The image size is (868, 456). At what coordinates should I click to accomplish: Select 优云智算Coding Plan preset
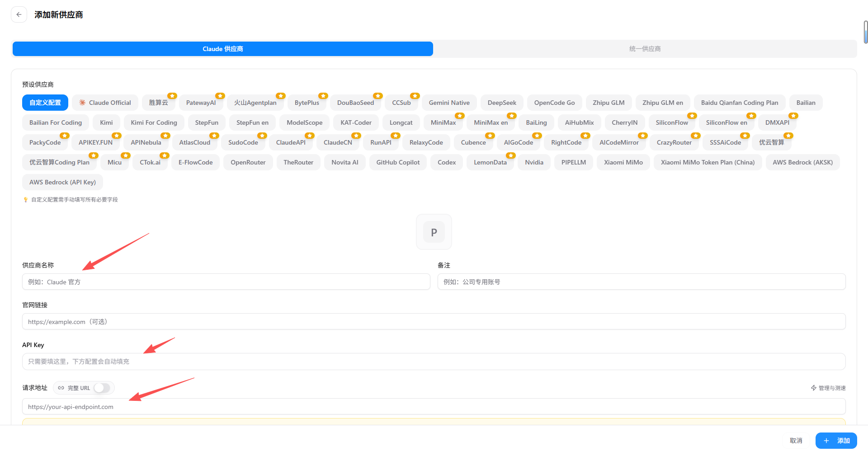click(60, 162)
